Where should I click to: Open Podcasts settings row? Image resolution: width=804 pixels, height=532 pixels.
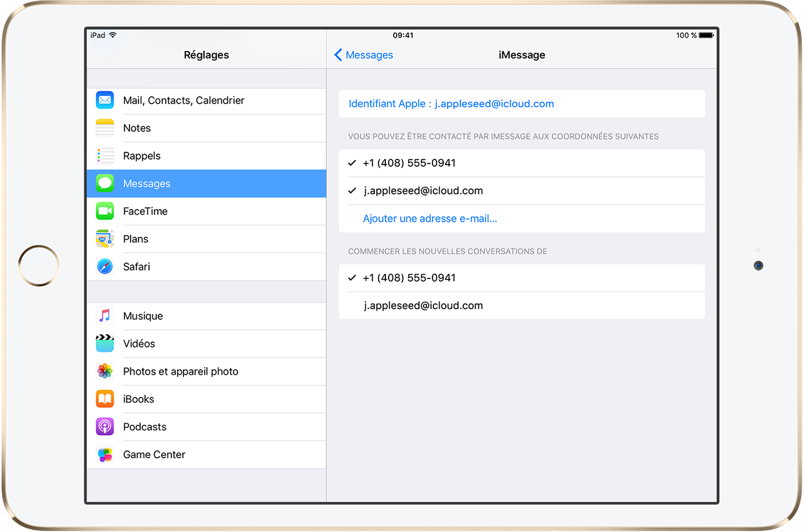click(x=207, y=427)
